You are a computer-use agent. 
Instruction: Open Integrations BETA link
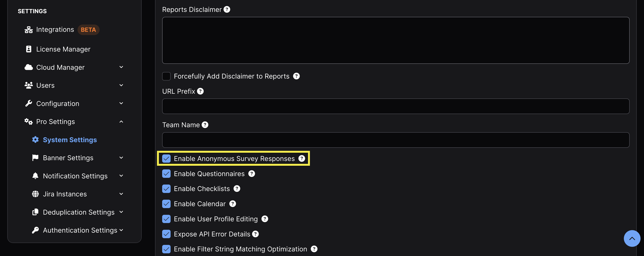click(x=55, y=30)
